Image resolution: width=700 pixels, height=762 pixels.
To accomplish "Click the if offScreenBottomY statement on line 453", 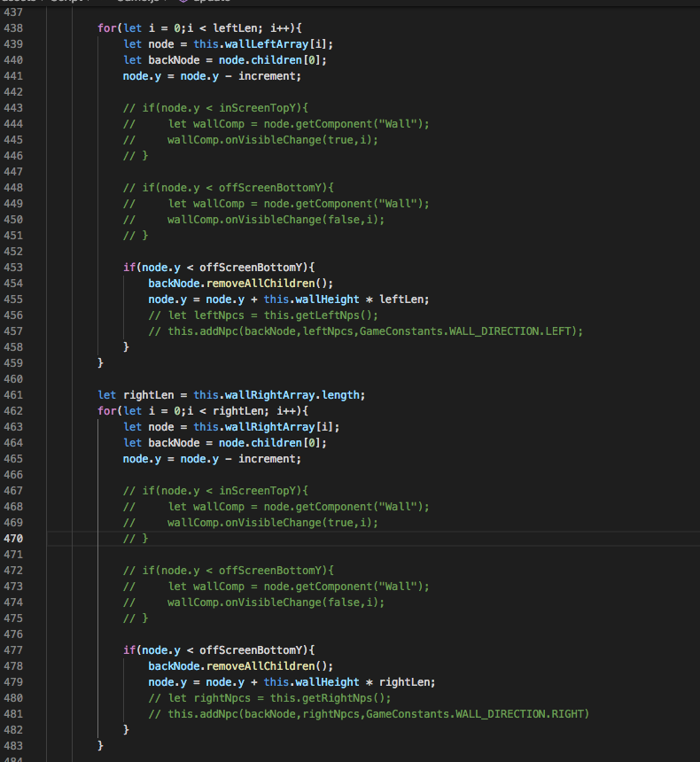I will [x=219, y=268].
